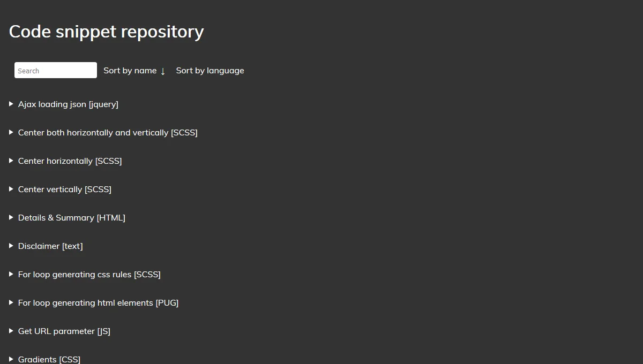
Task: Click the "Code snippet repository" heading
Action: (106, 32)
